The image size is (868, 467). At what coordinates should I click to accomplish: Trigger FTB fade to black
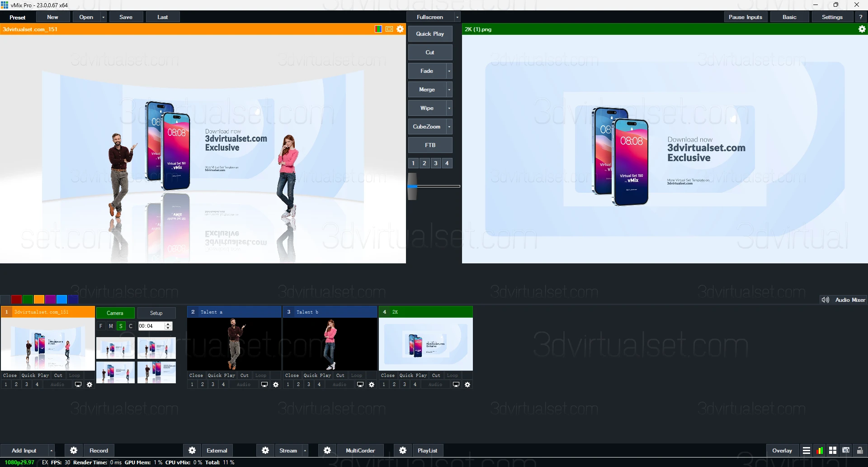coord(430,145)
